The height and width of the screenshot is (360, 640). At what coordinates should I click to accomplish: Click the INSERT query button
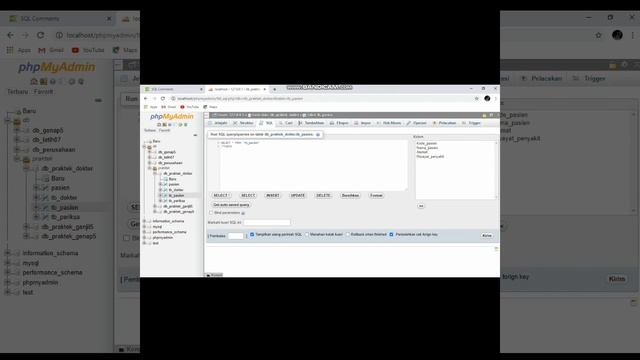coord(273,196)
